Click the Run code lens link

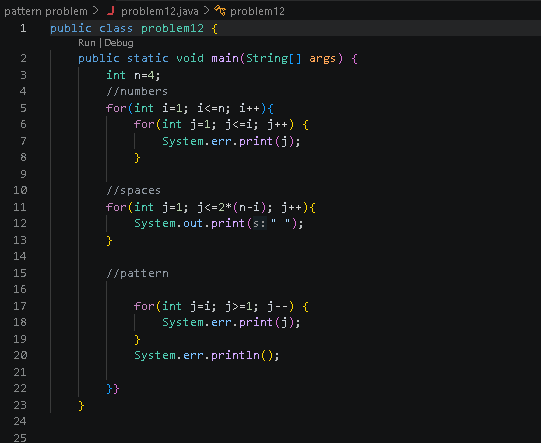coord(87,43)
